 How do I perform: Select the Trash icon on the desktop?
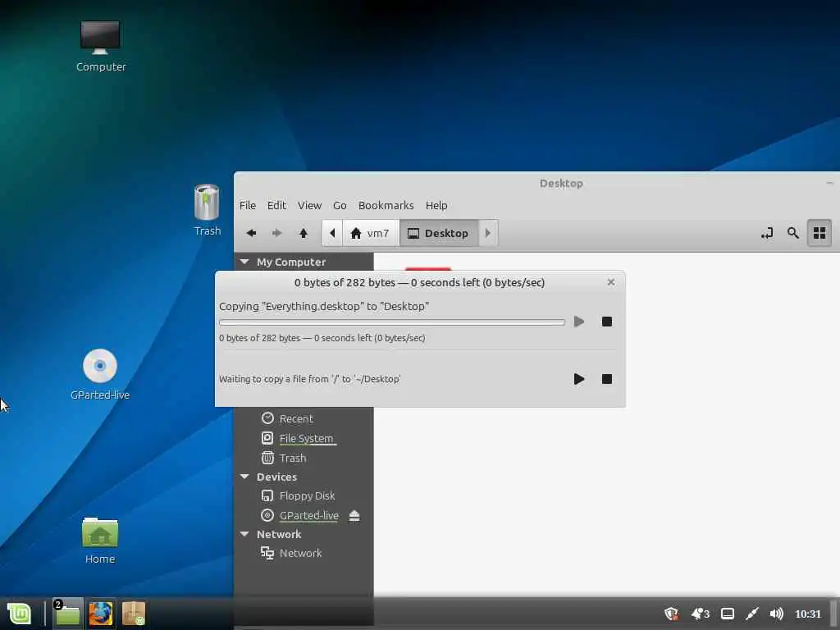pos(207,210)
